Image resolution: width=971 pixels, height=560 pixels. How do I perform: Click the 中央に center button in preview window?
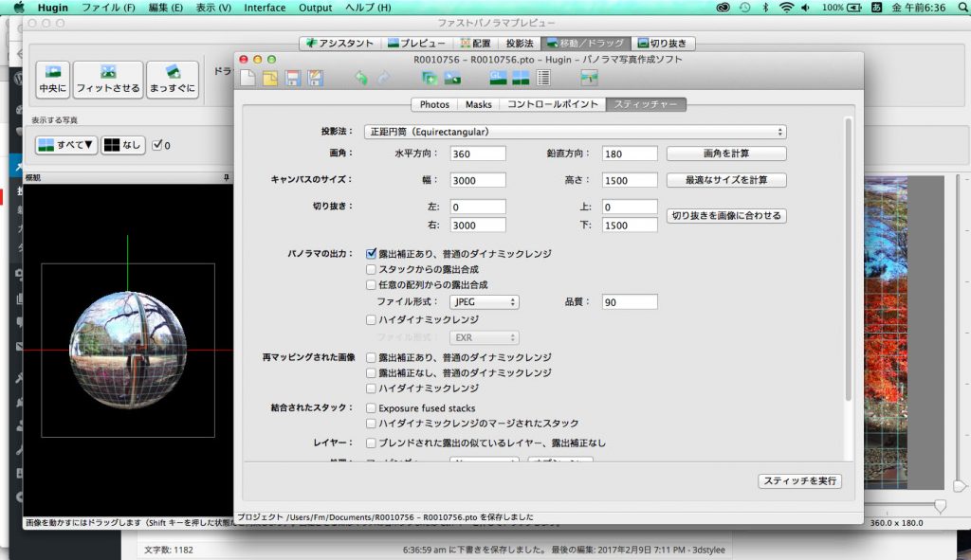pyautogui.click(x=53, y=80)
